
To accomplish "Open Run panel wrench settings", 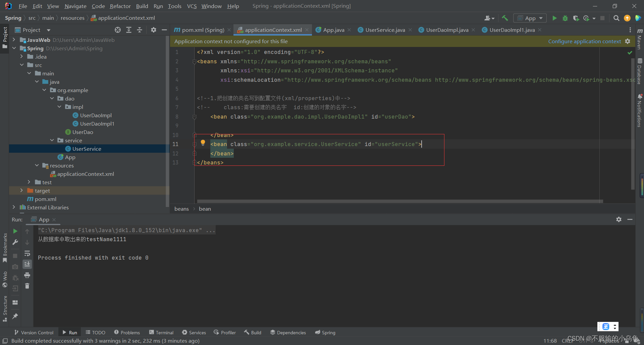I will 15,242.
